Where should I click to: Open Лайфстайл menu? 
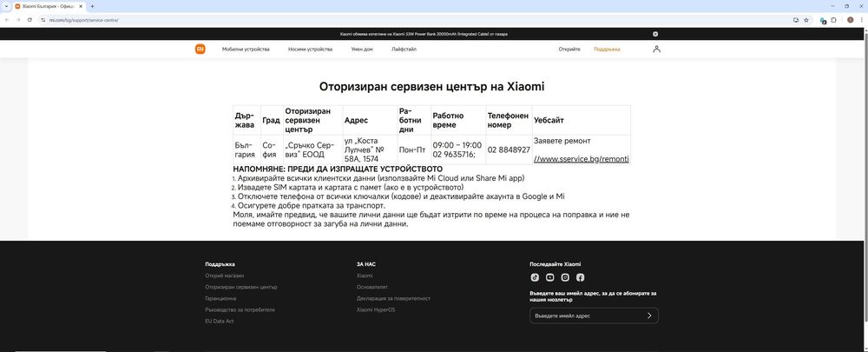(404, 50)
